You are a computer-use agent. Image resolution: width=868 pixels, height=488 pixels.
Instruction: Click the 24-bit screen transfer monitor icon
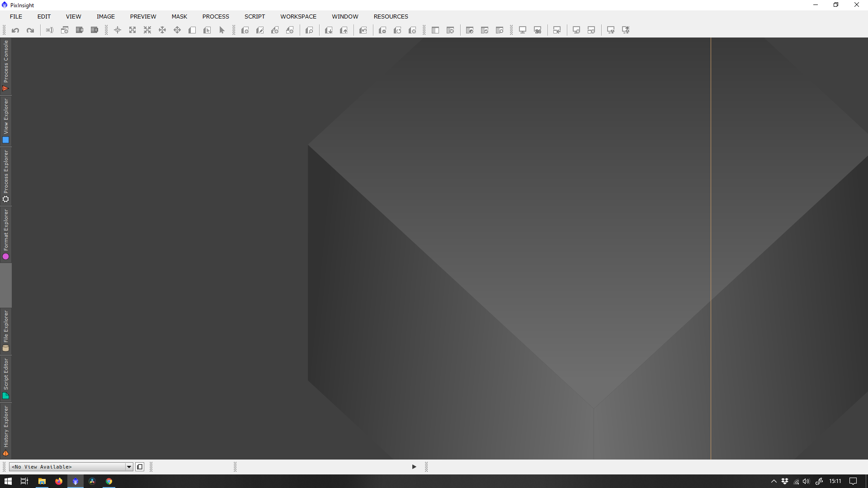[538, 30]
